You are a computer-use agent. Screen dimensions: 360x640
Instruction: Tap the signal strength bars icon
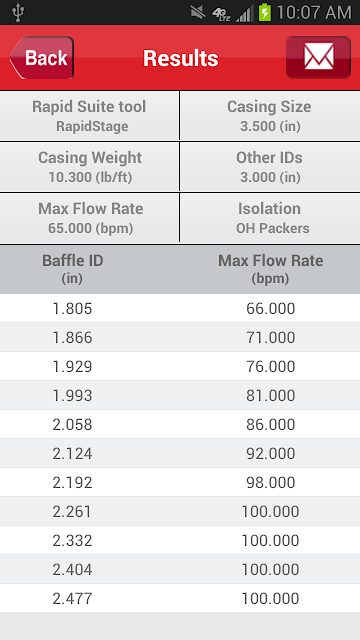245,13
